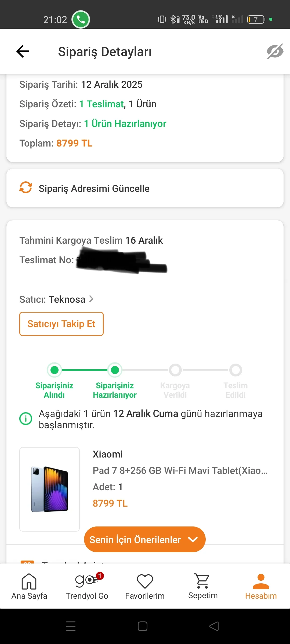Image resolution: width=290 pixels, height=644 pixels.
Task: Open the Pad 7 8+256 GB product title
Action: click(x=180, y=471)
